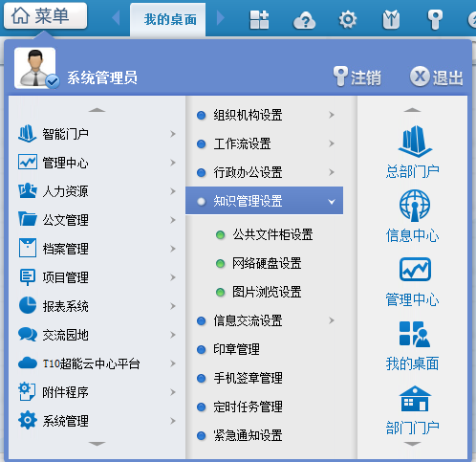Open 部门门户 house icon shortcut
The image size is (476, 462).
pyautogui.click(x=415, y=399)
